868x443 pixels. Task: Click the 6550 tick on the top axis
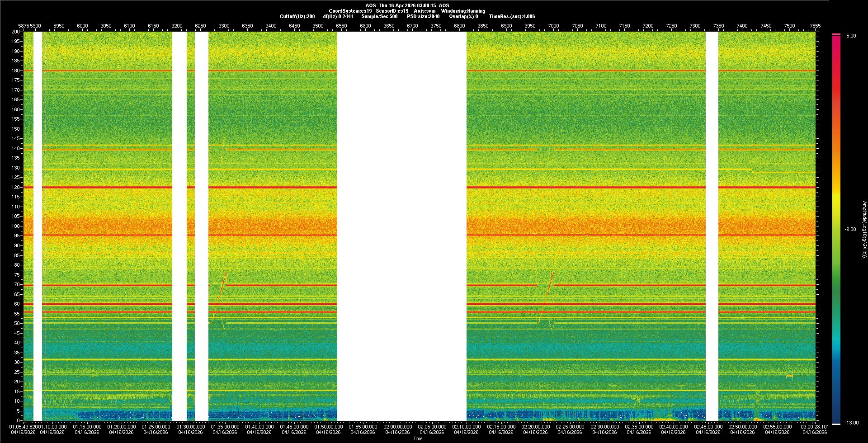click(x=341, y=26)
